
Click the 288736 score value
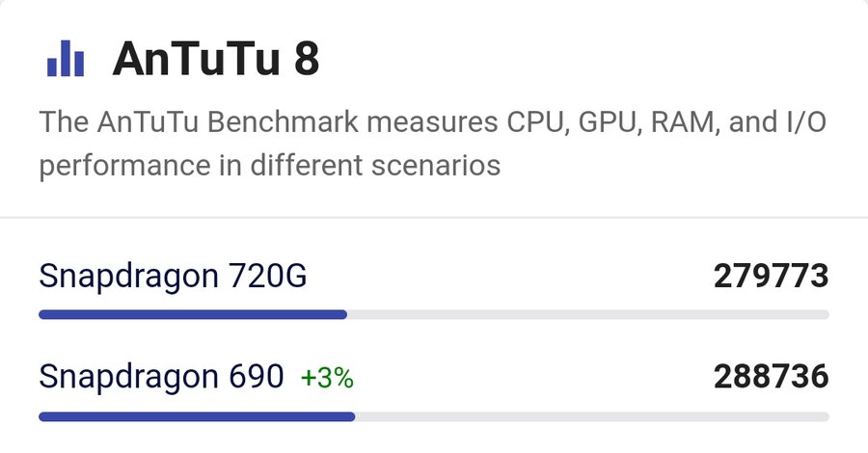coord(771,377)
